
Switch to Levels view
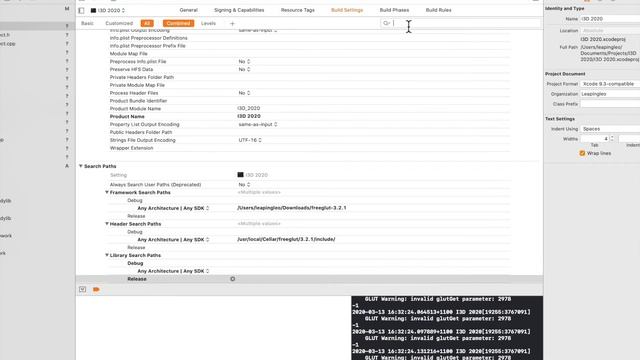[208, 24]
